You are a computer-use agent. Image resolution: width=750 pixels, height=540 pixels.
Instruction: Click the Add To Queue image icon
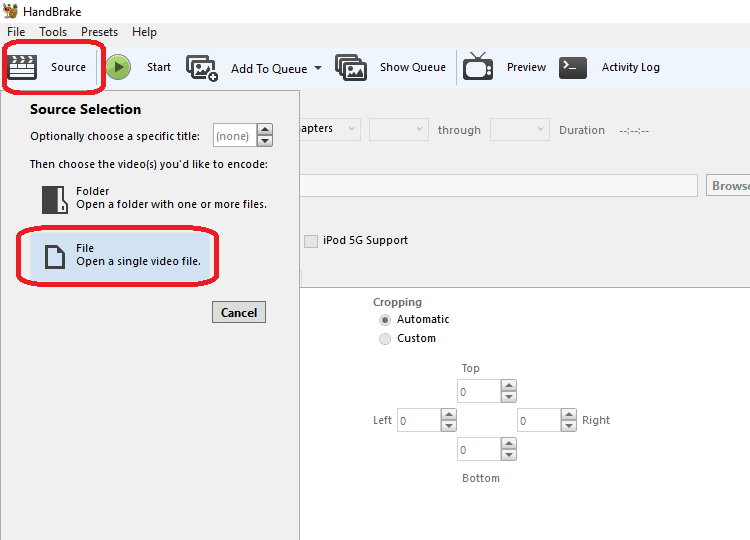[x=202, y=68]
